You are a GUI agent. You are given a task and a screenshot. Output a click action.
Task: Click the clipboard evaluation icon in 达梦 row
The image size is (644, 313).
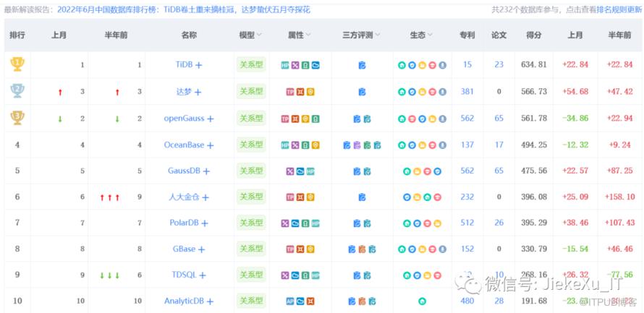362,92
